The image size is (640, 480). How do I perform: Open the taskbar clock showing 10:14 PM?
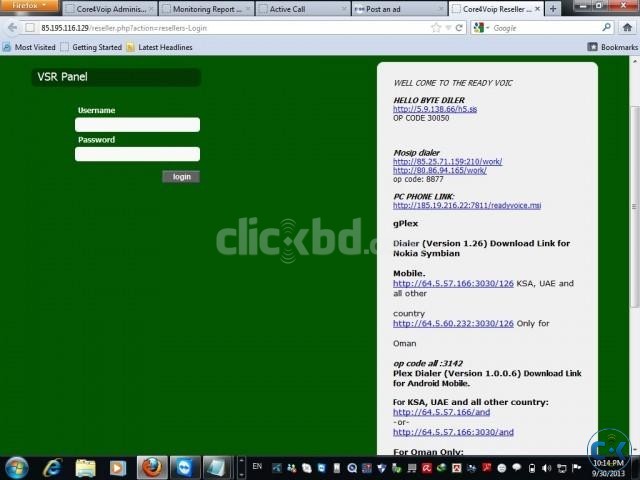pos(608,468)
